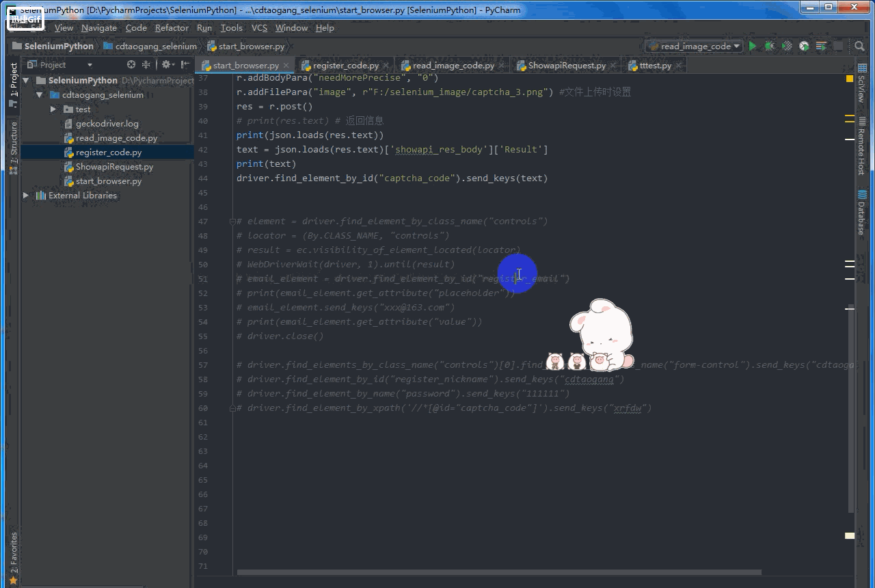The width and height of the screenshot is (875, 588).
Task: Start a Debug session from the toolbar
Action: (x=770, y=46)
